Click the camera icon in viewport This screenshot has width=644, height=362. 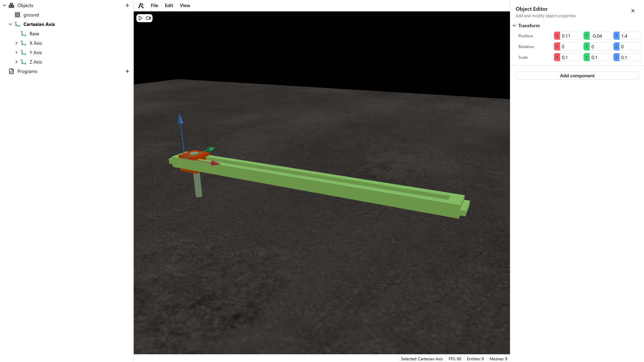click(148, 18)
